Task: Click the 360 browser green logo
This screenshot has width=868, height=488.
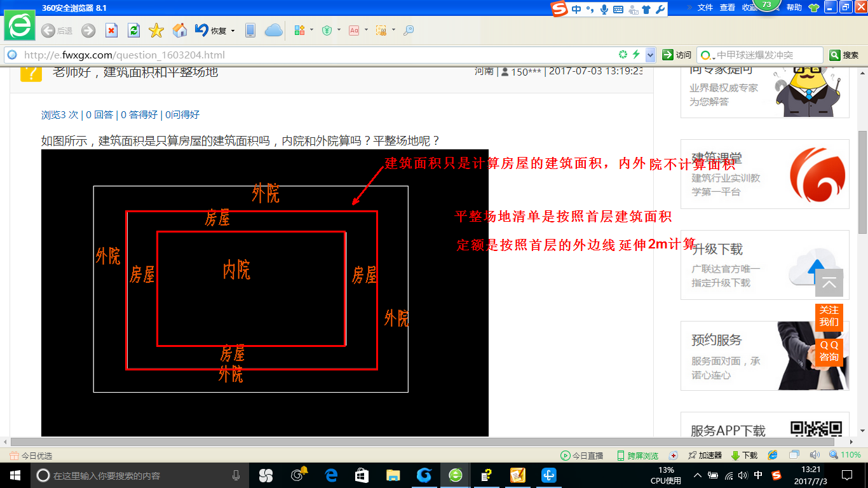Action: 20,26
